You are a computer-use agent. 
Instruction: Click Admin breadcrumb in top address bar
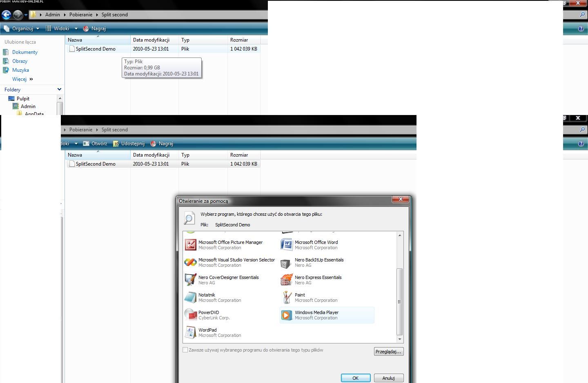coord(53,15)
